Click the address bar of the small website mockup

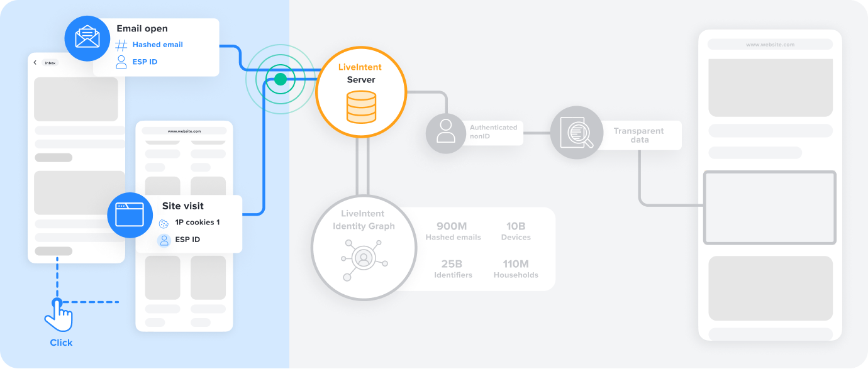184,131
